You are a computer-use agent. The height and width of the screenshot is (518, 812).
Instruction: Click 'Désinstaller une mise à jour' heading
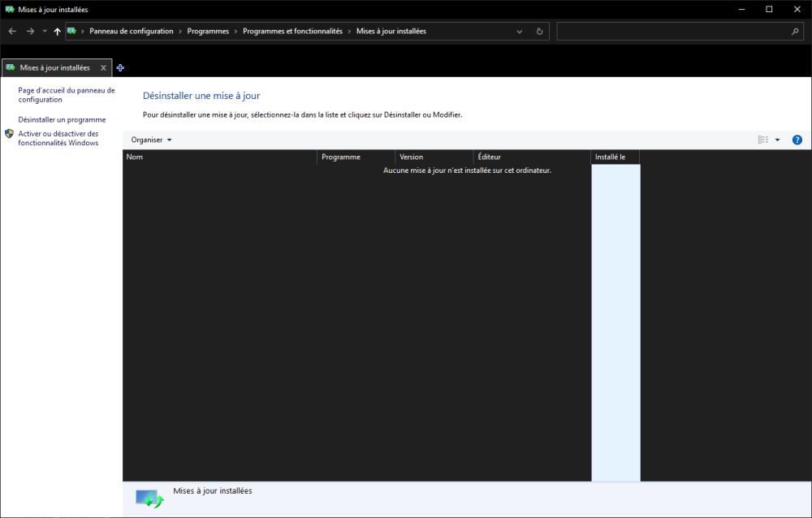[201, 96]
